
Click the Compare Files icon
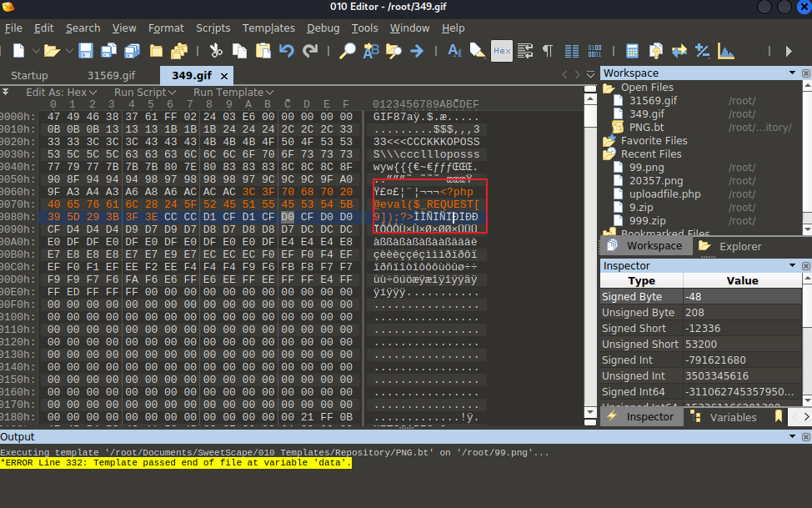pos(655,51)
